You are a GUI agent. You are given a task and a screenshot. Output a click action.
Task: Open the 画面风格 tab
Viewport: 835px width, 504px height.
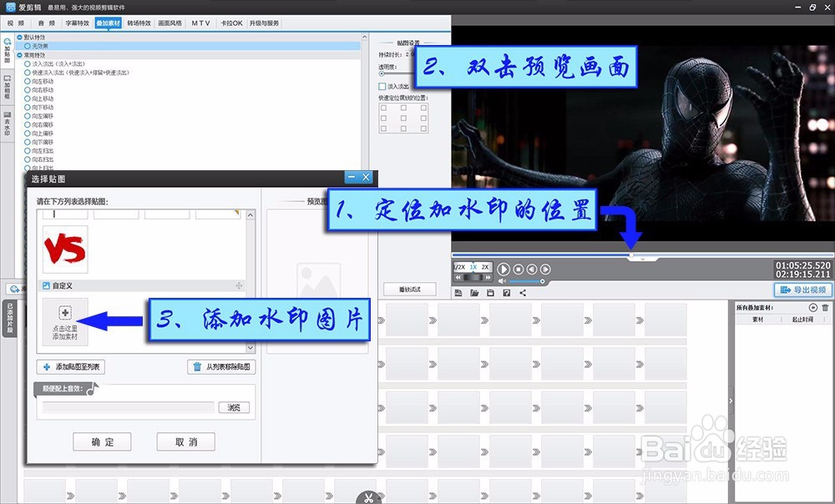(170, 23)
